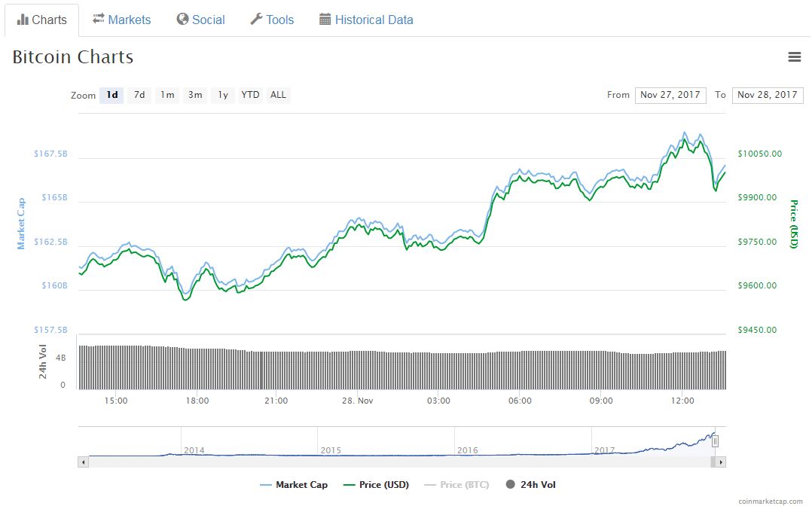The height and width of the screenshot is (506, 812).
Task: Click the From date input field
Action: click(x=670, y=95)
